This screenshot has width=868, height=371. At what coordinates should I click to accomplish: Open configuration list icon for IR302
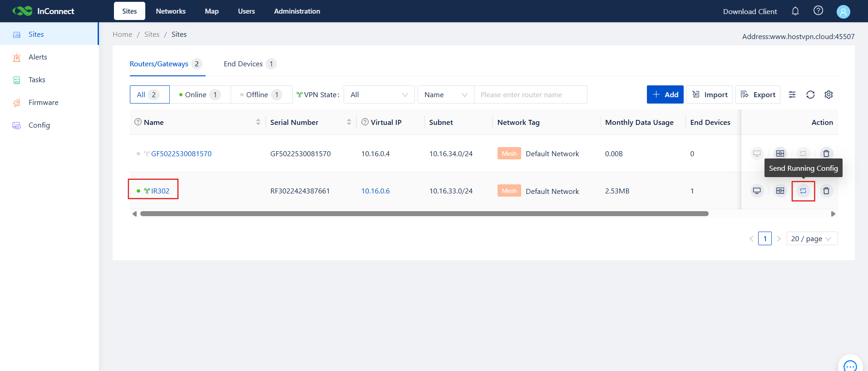(780, 191)
